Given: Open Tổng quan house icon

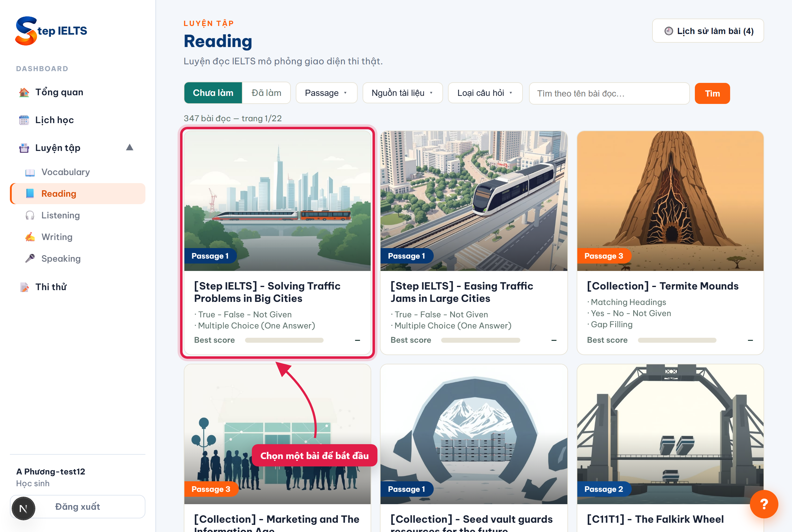Looking at the screenshot, I should click(x=24, y=92).
